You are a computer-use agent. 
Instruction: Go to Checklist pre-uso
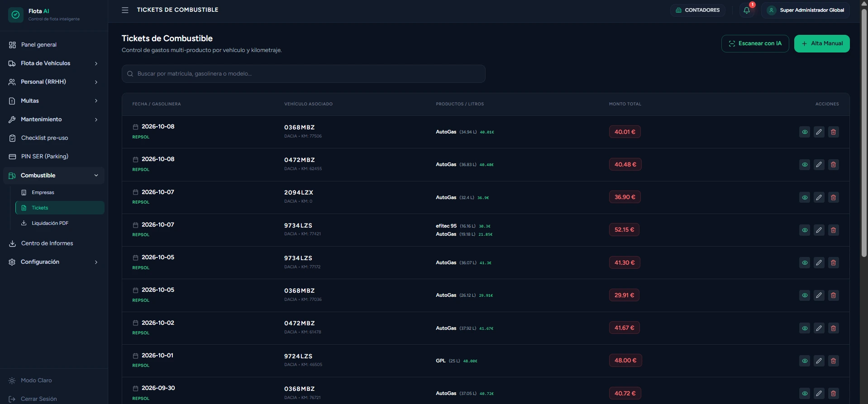[54, 138]
